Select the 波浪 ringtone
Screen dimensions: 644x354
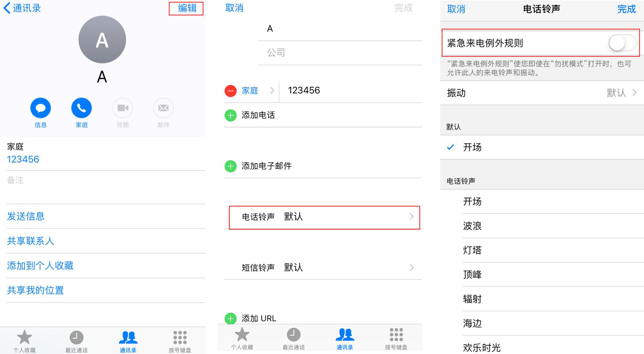pyautogui.click(x=542, y=226)
